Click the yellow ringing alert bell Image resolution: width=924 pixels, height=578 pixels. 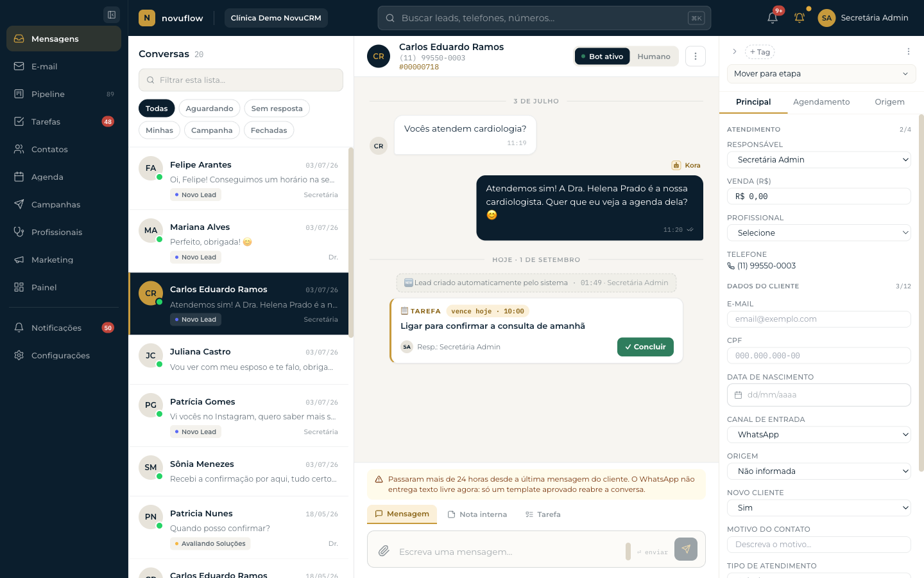point(800,18)
